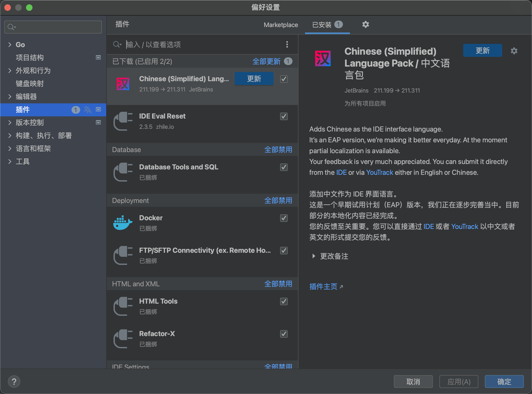This screenshot has height=394, width=532.
Task: Open gear options beside the 更新 button
Action: (514, 51)
